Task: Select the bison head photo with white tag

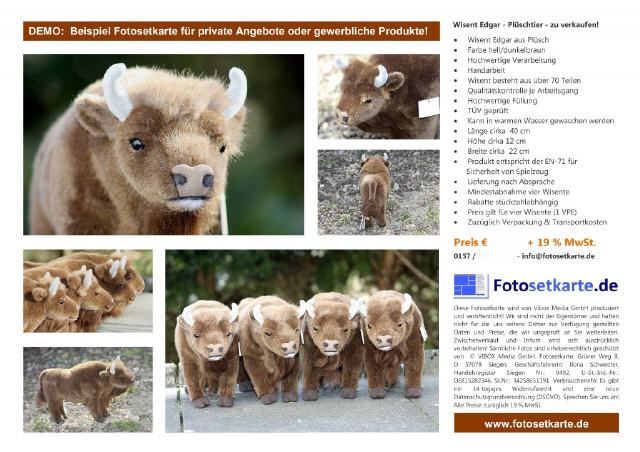Action: [x=379, y=97]
